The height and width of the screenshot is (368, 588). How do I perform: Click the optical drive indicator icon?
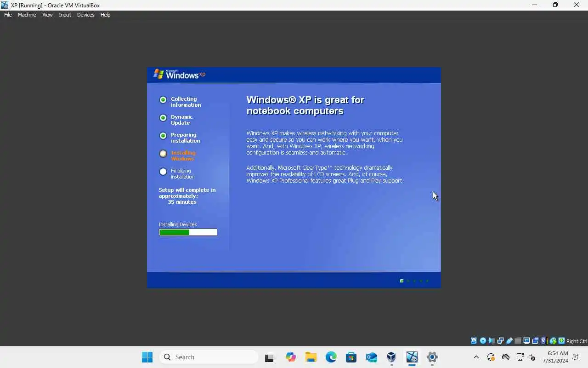click(483, 341)
